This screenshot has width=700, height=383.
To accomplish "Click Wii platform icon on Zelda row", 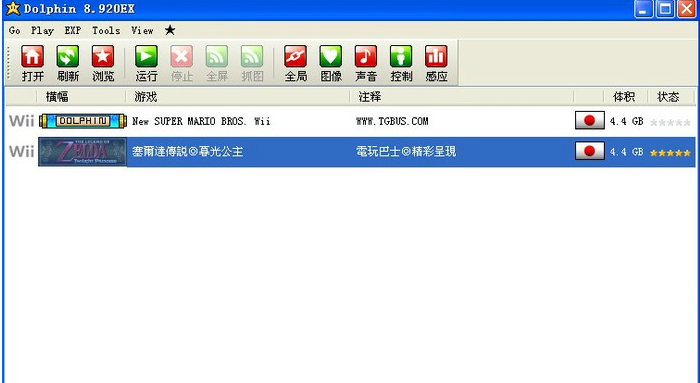I will point(21,151).
